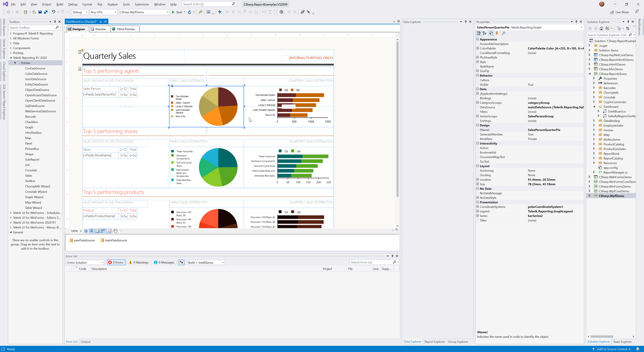Viewport: 644px width, 352px height.
Task: Click the user account avatar icon
Action: coord(602,4)
